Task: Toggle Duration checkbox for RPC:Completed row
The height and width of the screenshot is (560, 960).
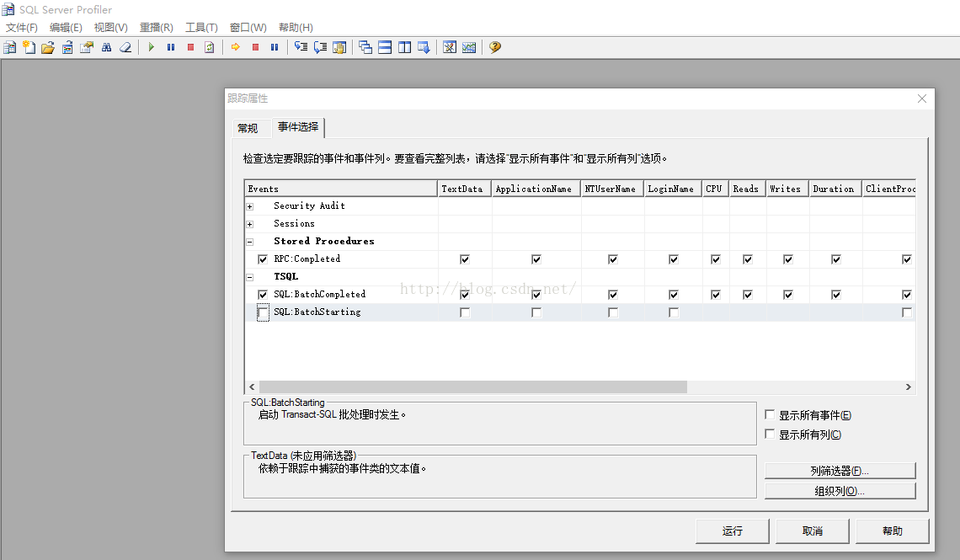Action: pos(835,259)
